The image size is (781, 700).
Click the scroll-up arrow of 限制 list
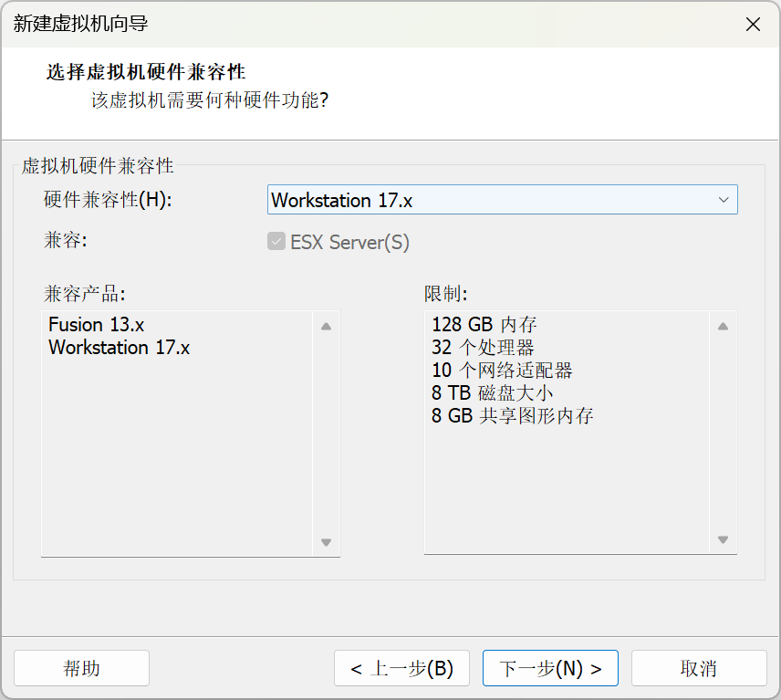point(724,324)
